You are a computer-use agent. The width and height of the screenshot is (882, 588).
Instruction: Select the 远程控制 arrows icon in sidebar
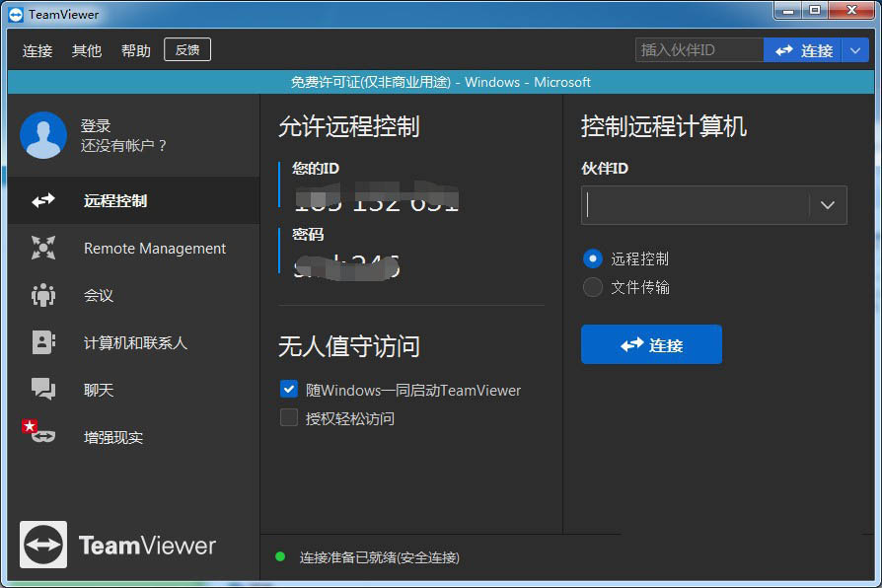(x=43, y=200)
